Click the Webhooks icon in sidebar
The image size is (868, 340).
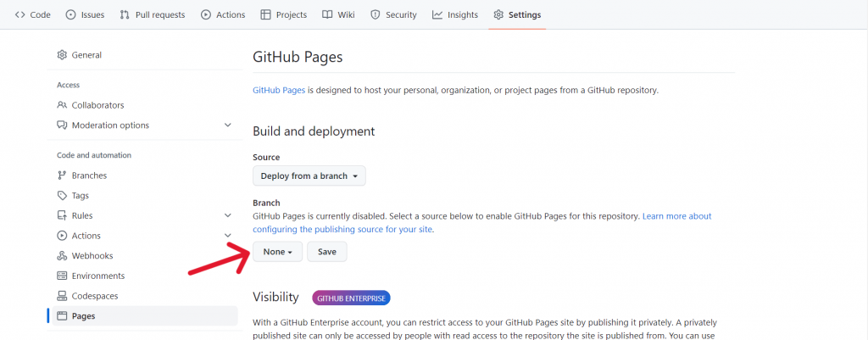click(62, 256)
